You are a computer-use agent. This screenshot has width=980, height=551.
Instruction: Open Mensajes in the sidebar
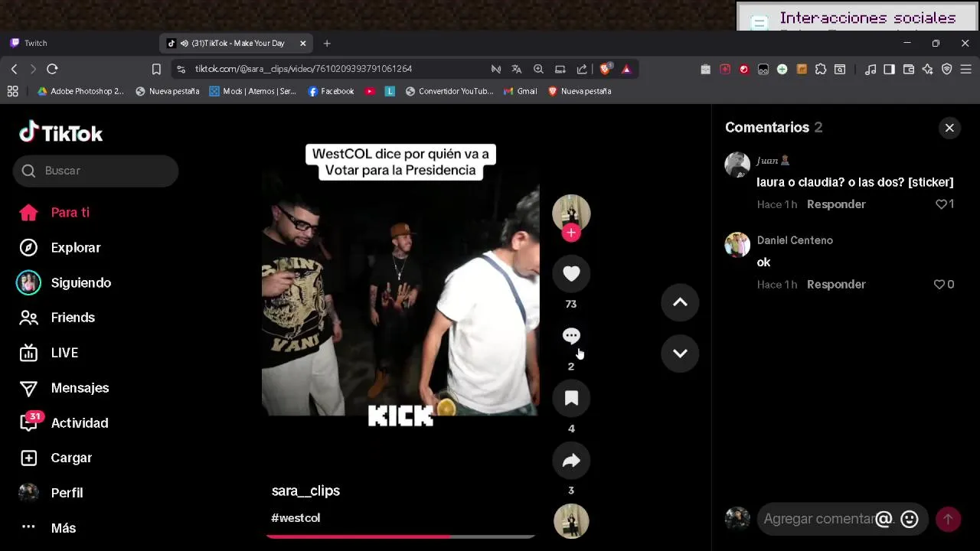[64, 388]
